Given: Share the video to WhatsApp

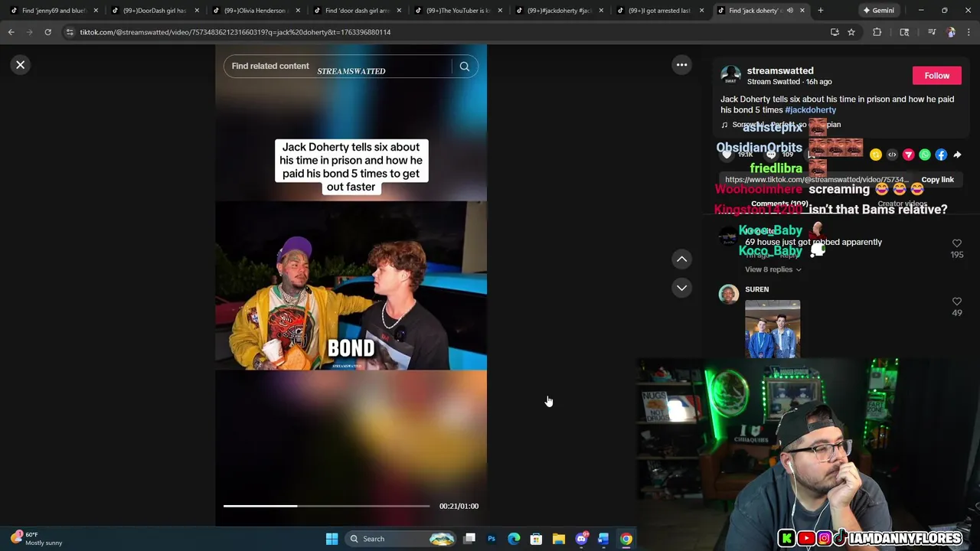Looking at the screenshot, I should click(x=925, y=155).
